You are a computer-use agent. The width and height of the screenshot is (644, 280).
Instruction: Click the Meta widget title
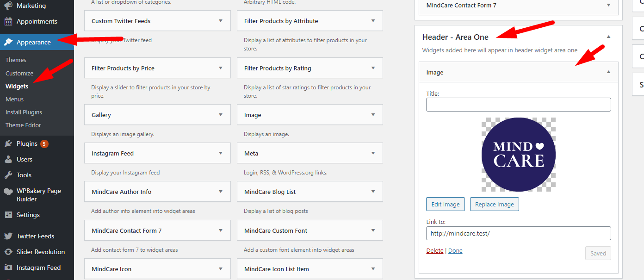click(251, 153)
